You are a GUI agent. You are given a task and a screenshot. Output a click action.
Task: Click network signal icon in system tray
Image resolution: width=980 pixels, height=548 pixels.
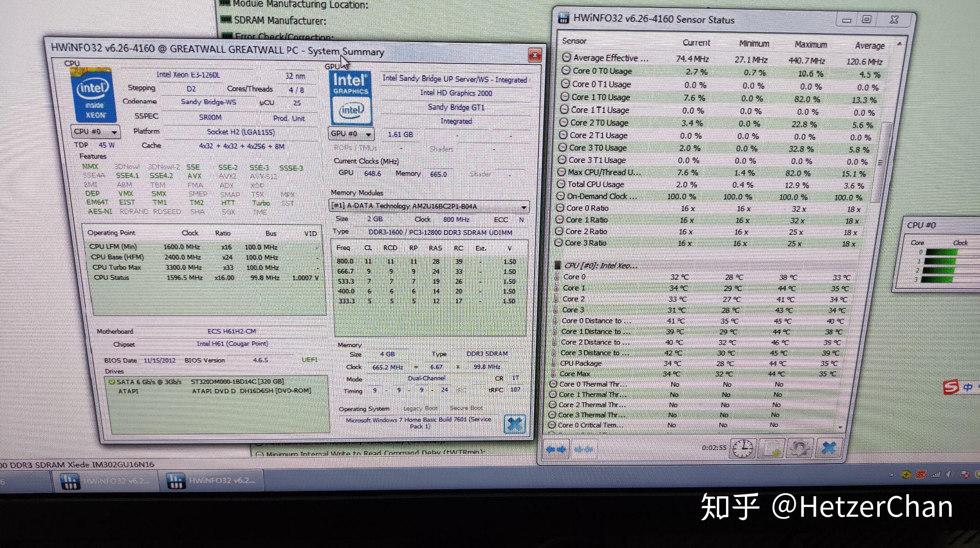(935, 474)
